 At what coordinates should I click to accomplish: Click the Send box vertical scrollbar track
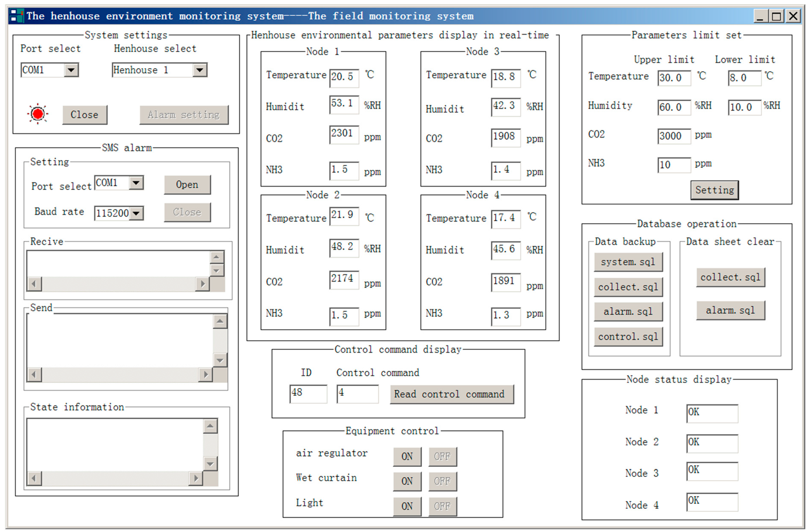220,340
